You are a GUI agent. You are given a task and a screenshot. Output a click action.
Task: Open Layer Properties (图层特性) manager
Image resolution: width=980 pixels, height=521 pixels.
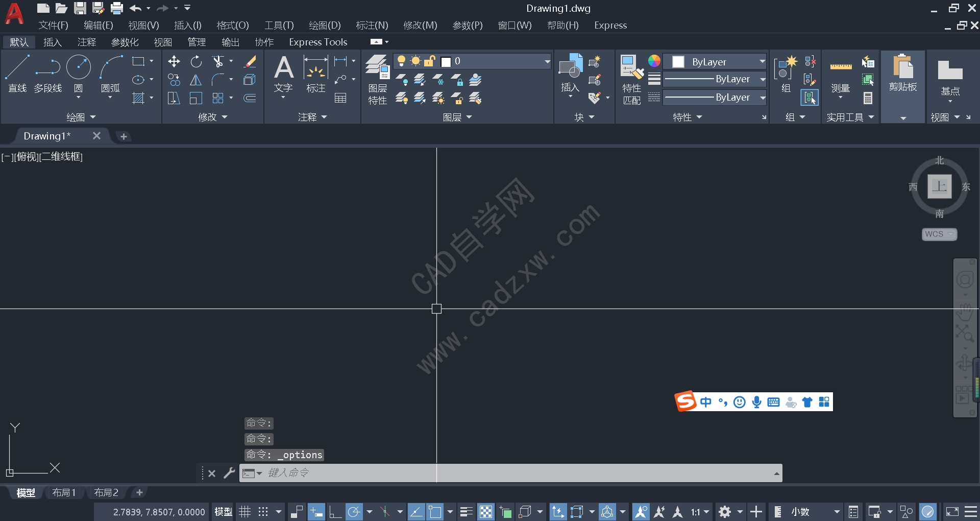[x=378, y=80]
